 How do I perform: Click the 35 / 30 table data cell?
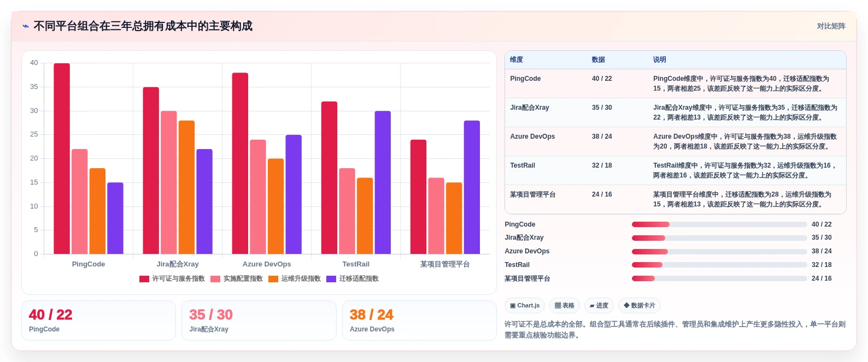[x=602, y=108]
